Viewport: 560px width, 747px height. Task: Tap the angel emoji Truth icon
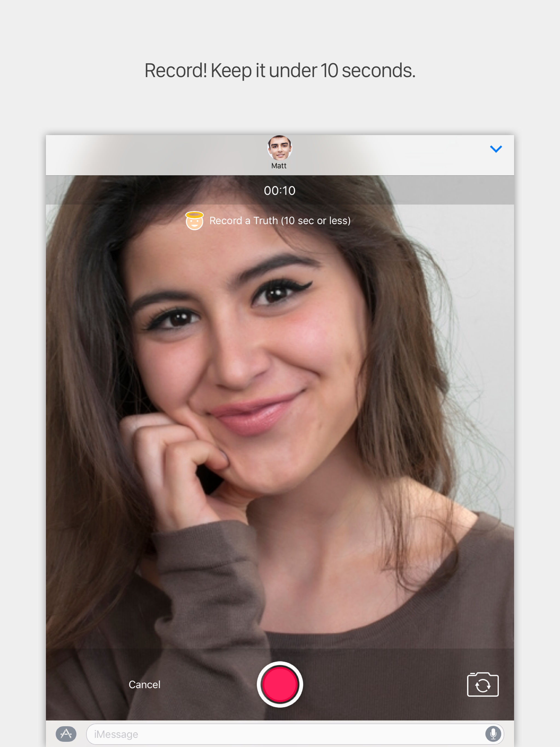pos(194,221)
